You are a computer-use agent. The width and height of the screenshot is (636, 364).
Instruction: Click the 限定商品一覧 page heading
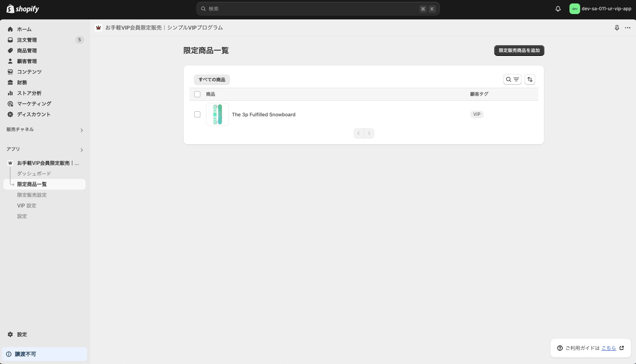coord(206,51)
